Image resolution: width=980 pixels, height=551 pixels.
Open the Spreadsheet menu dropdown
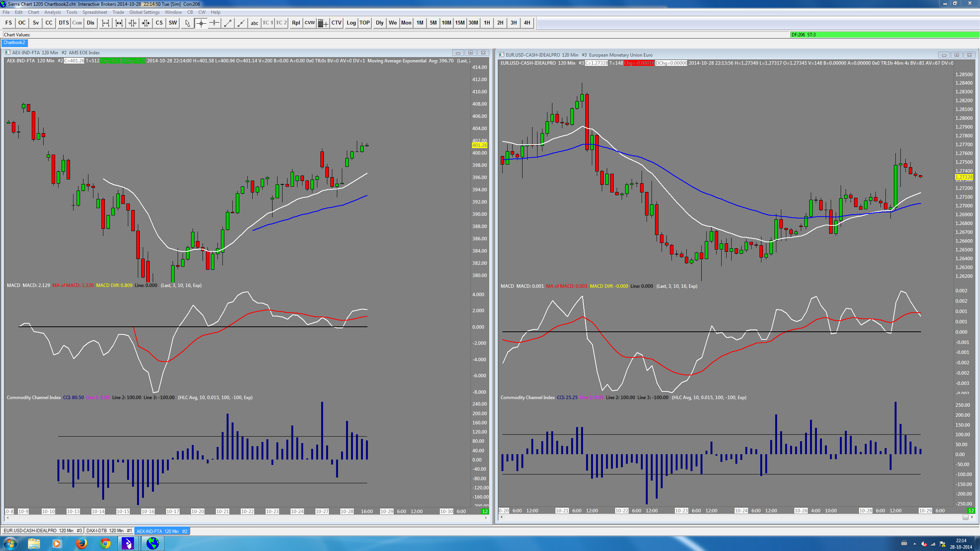click(95, 12)
